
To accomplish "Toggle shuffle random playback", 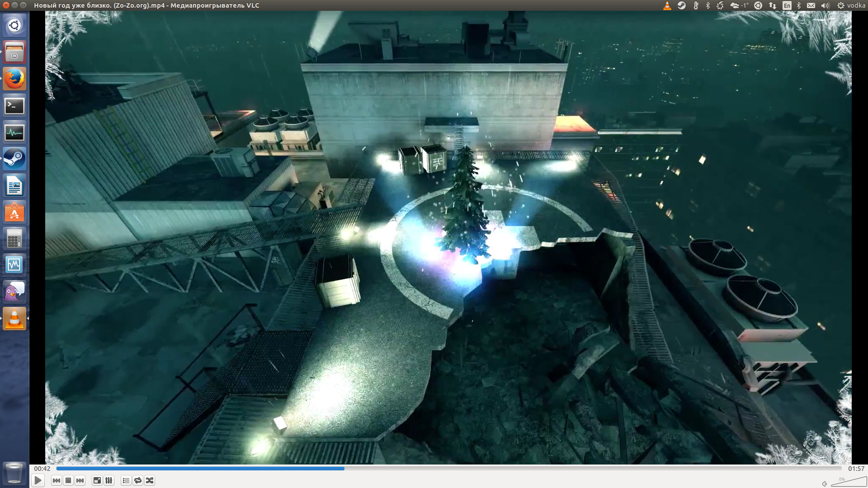I will coord(150,480).
